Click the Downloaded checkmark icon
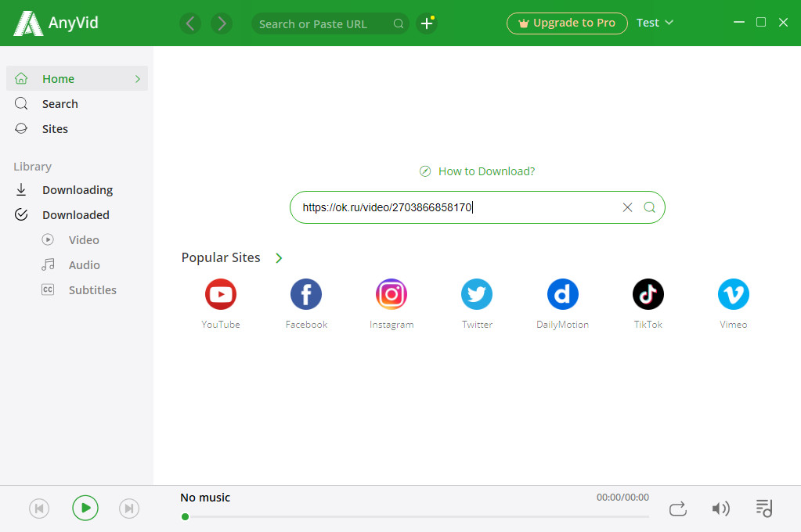 point(21,215)
